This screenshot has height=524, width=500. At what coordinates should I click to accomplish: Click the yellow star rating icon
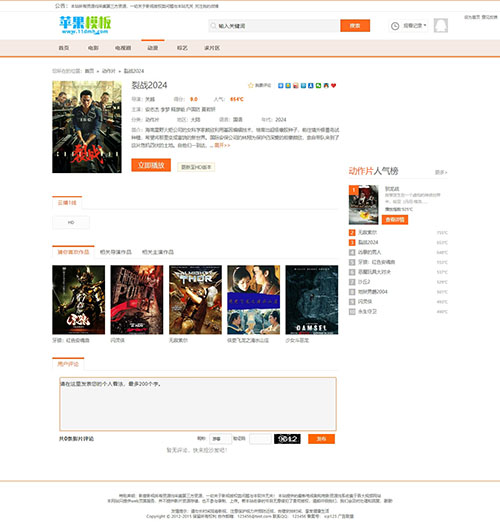coord(251,86)
